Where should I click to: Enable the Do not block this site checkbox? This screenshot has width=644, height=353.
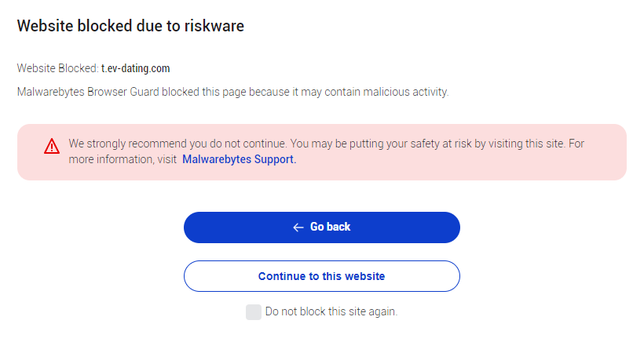pos(253,312)
